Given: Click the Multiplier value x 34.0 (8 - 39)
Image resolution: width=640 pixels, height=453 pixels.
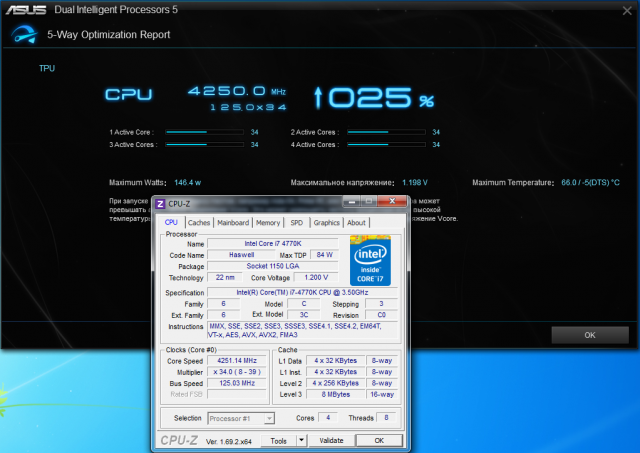Looking at the screenshot, I should point(237,372).
